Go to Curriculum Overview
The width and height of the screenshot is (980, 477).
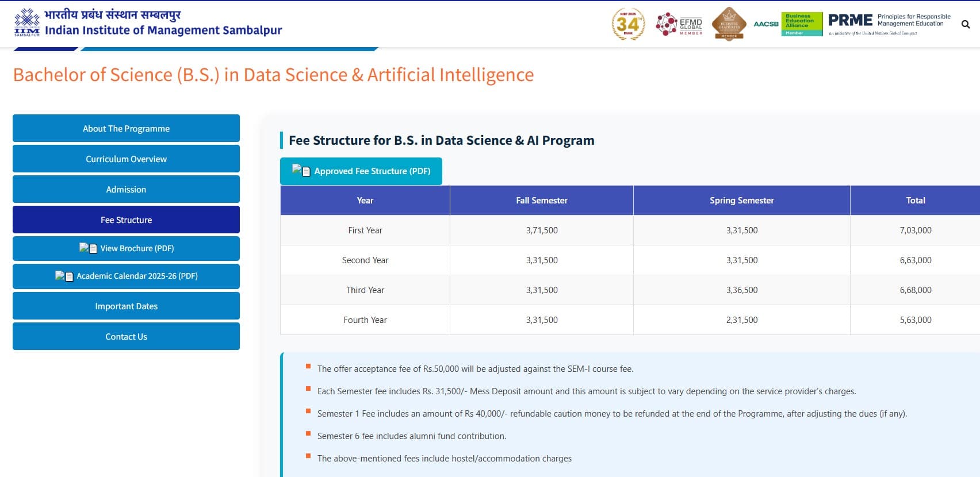[x=126, y=159]
